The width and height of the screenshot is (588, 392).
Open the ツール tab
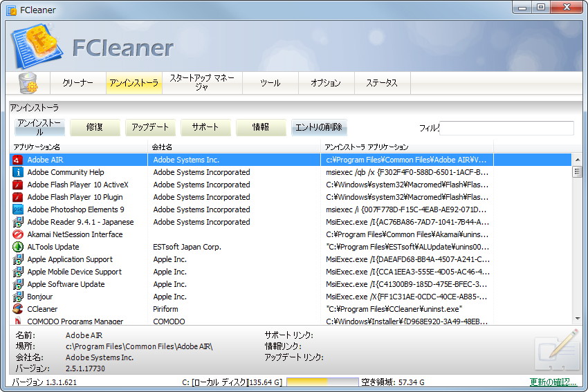(x=270, y=83)
